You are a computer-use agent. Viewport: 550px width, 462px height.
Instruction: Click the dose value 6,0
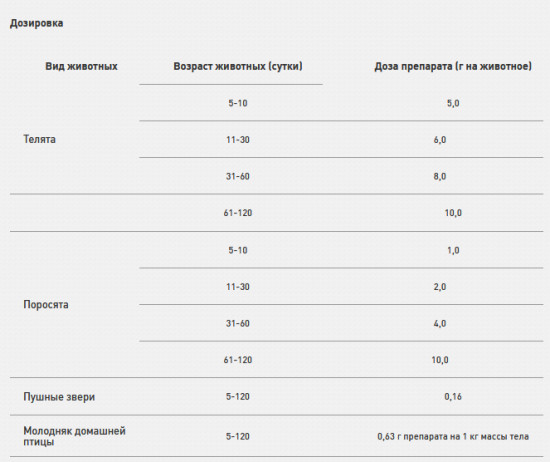[x=440, y=140]
